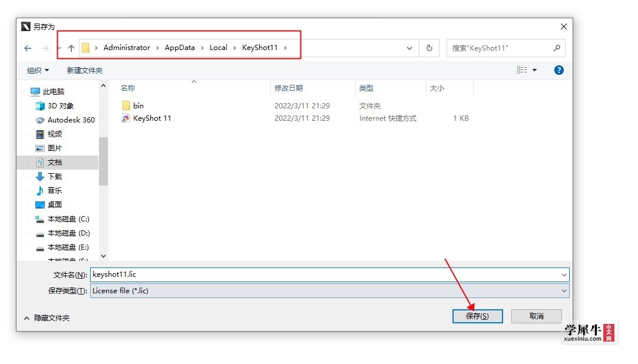Click the This PC computer icon
This screenshot has width=638, height=364.
[x=35, y=91]
